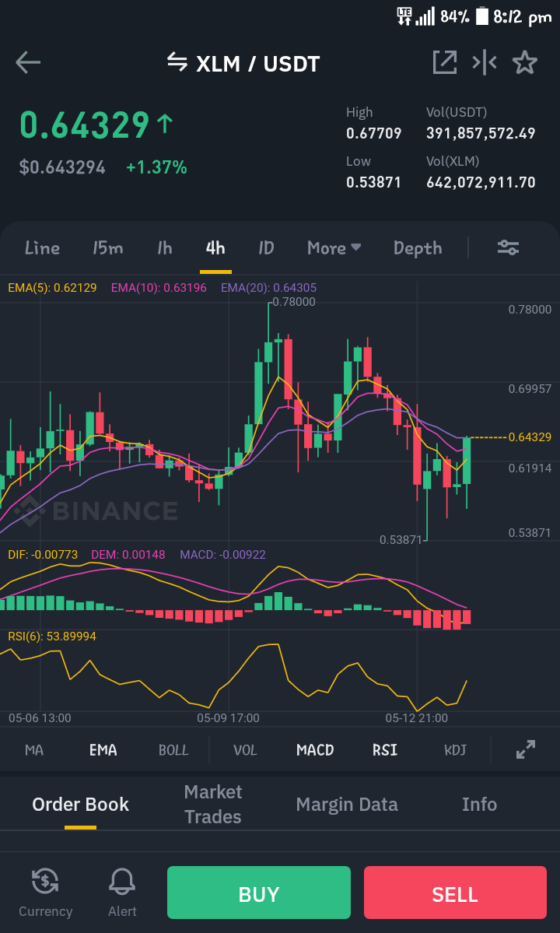Go back using the left arrow icon
560x933 pixels.
28,62
